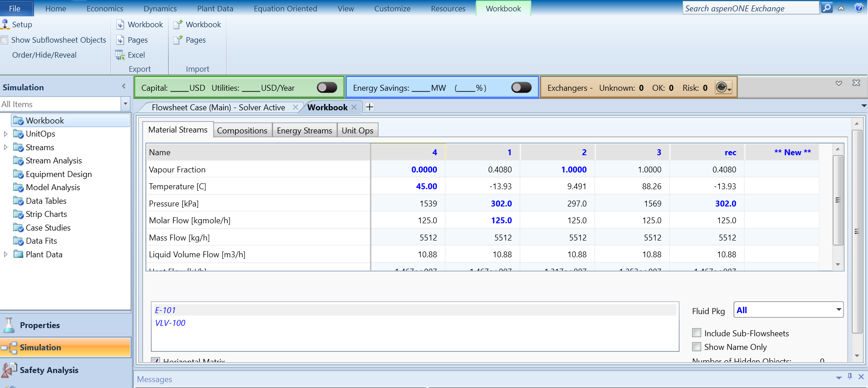The width and height of the screenshot is (868, 388).
Task: Open Case Studies folder icon
Action: tap(18, 227)
